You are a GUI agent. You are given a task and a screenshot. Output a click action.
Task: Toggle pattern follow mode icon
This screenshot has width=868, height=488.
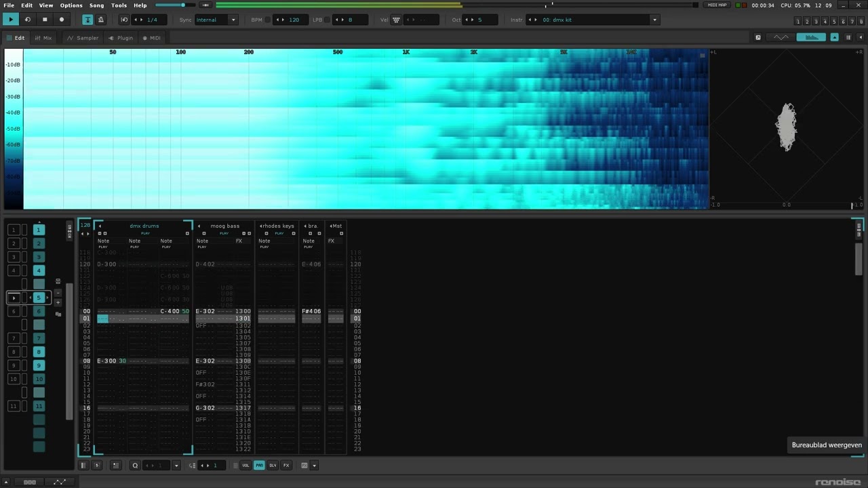pos(88,20)
